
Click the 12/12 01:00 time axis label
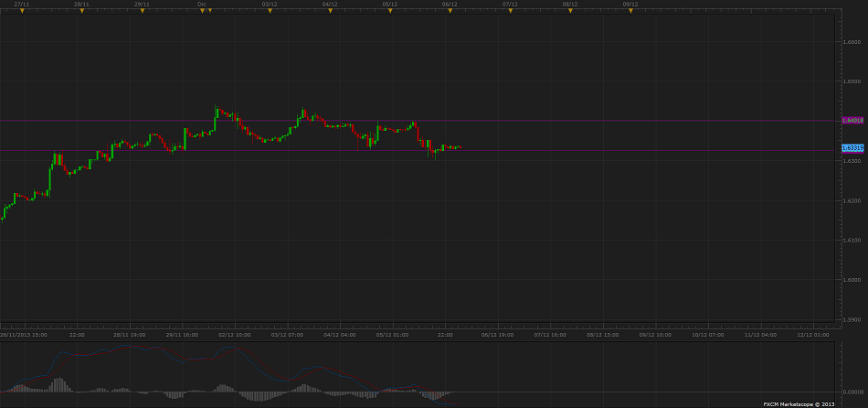811,335
